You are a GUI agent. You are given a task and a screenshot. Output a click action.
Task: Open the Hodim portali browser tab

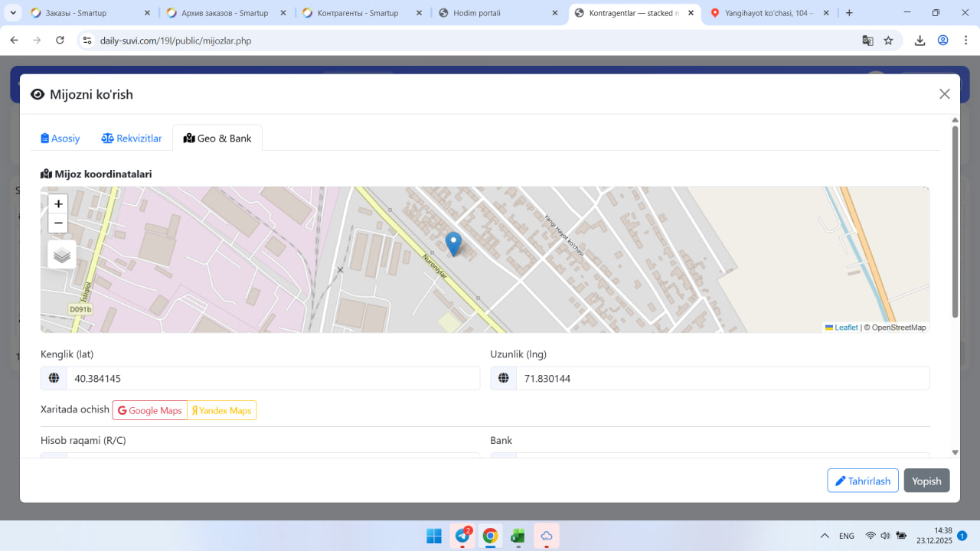[498, 13]
